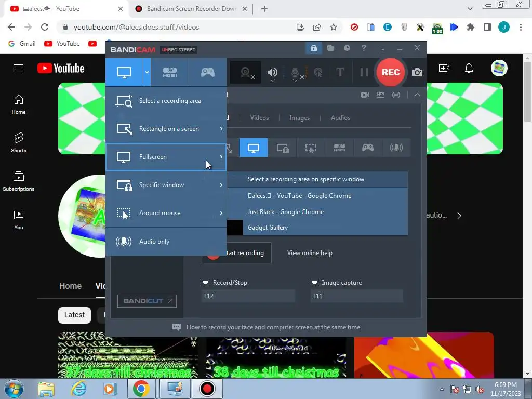This screenshot has height=399, width=532.
Task: Open Bandicam help question mark icon
Action: click(x=363, y=48)
